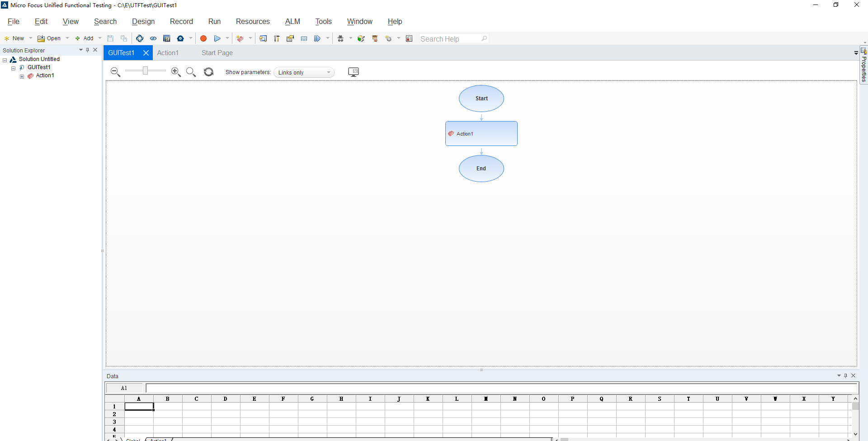
Task: Click the two-posts 'TT' icon in the toolbar
Action: coord(277,38)
